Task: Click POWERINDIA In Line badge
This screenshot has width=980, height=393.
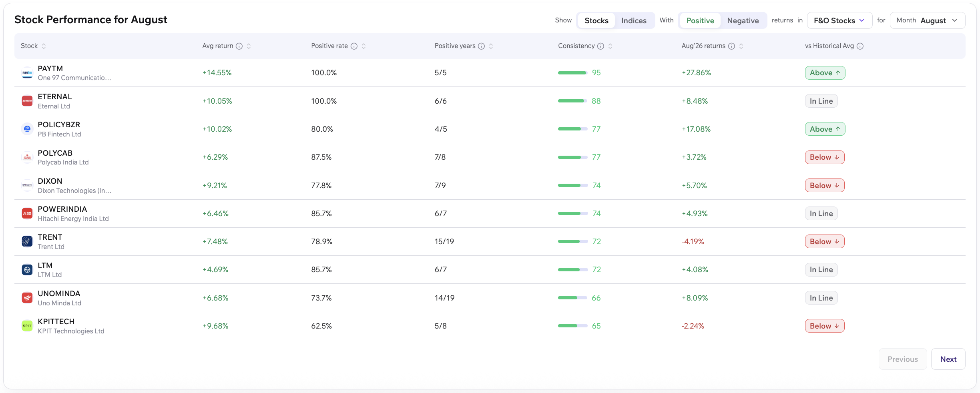Action: pos(821,213)
